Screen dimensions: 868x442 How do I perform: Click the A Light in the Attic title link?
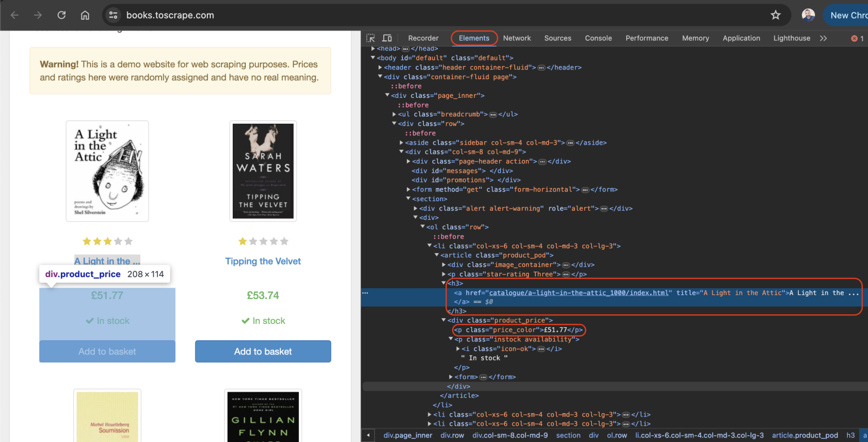pyautogui.click(x=106, y=261)
